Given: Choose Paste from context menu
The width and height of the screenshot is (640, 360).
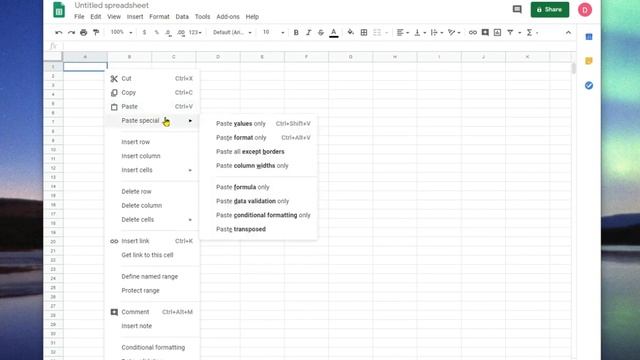Looking at the screenshot, I should 152,107.
